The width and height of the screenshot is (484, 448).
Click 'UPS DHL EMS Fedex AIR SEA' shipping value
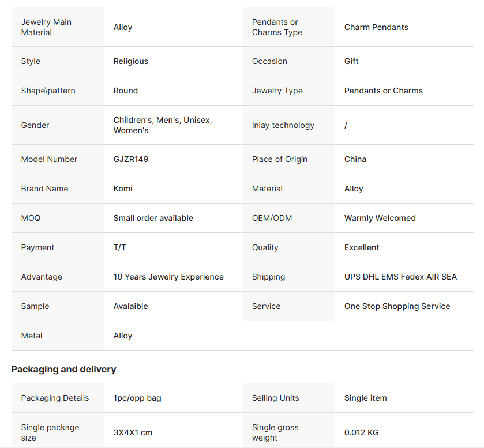tap(400, 277)
